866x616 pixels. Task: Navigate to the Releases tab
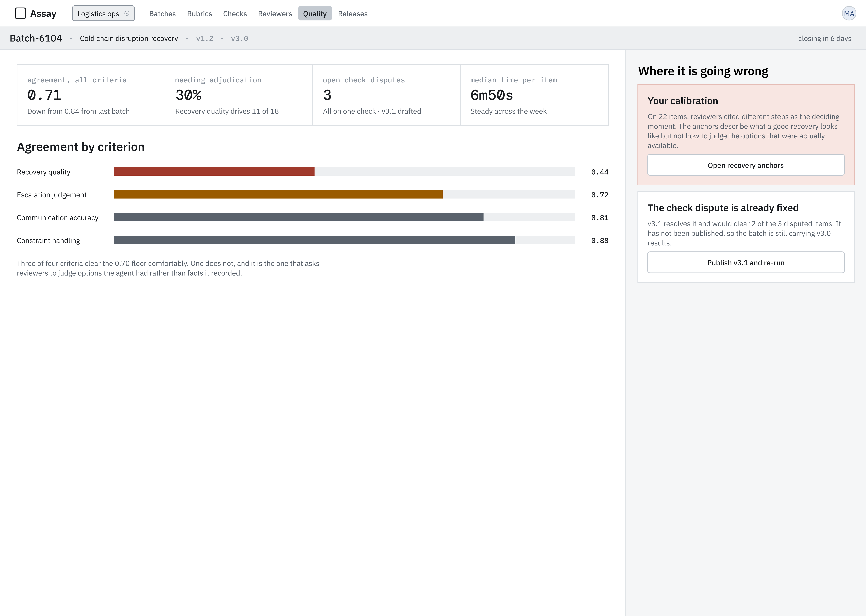[353, 14]
